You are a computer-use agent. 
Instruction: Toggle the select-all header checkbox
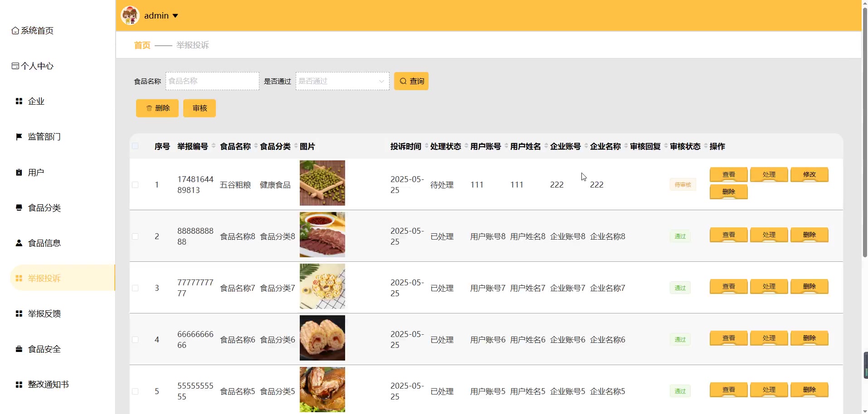[x=135, y=146]
